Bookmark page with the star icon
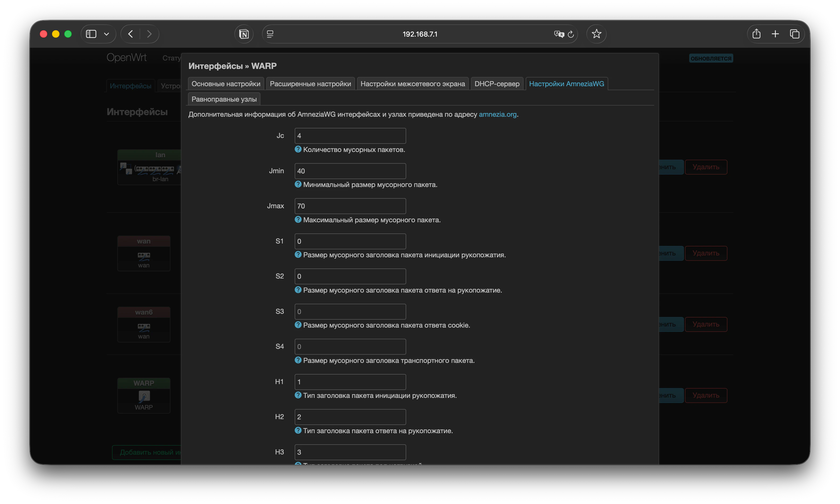The image size is (840, 504). [596, 34]
